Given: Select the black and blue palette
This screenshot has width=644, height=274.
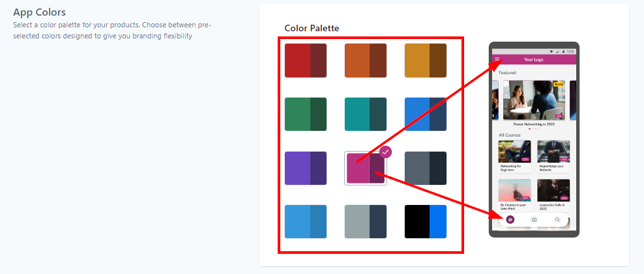Looking at the screenshot, I should coord(425,221).
